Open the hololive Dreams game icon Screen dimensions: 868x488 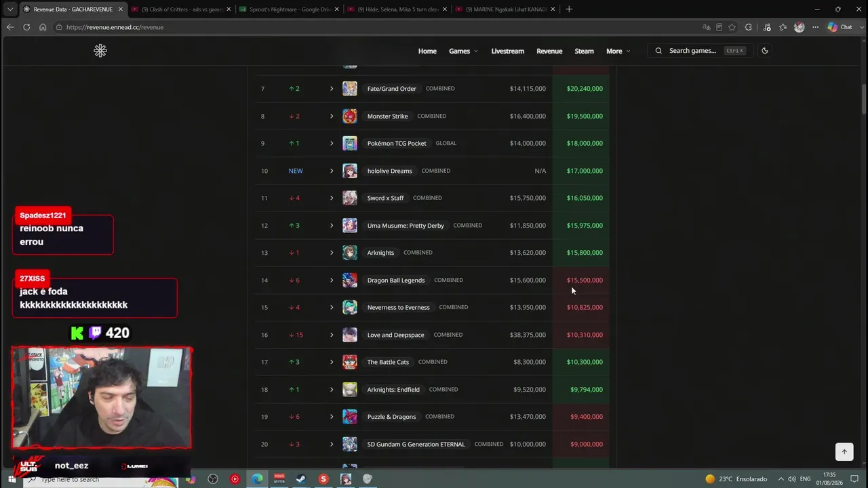[350, 171]
